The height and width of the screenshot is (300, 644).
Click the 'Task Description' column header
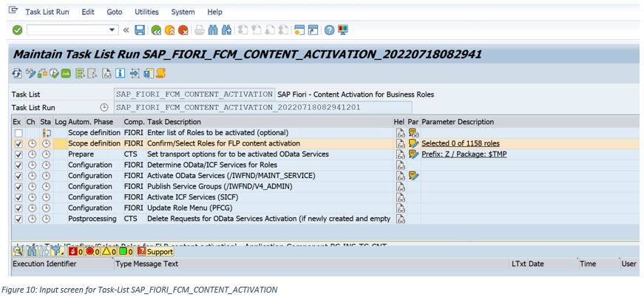tap(174, 122)
